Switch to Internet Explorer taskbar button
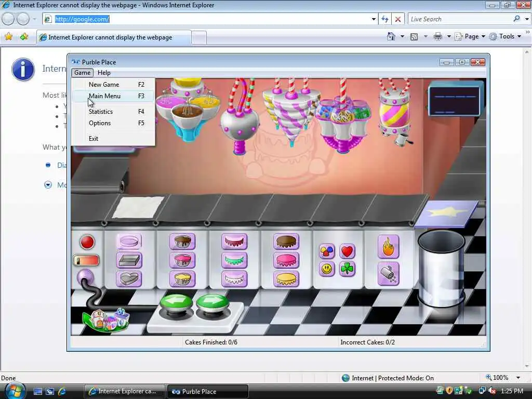 (125, 391)
